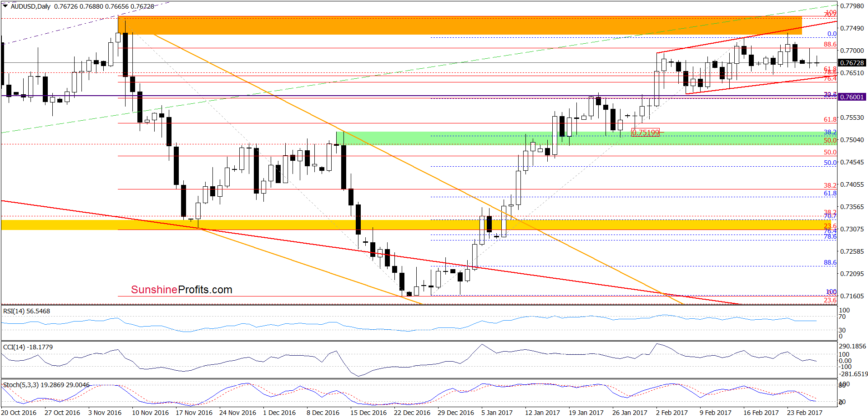Select the purple 0.76001 price level label
The height and width of the screenshot is (419, 868).
[x=852, y=97]
